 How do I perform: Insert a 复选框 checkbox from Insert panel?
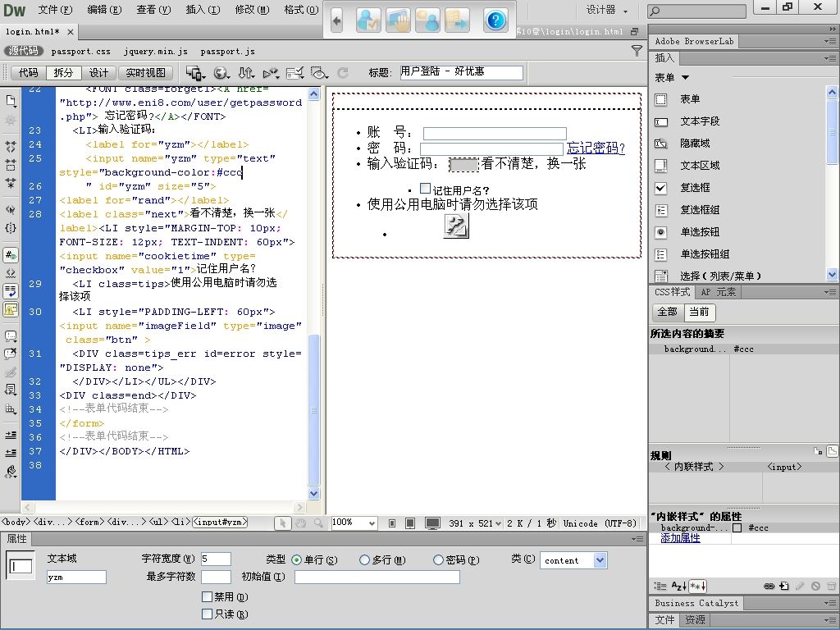695,188
